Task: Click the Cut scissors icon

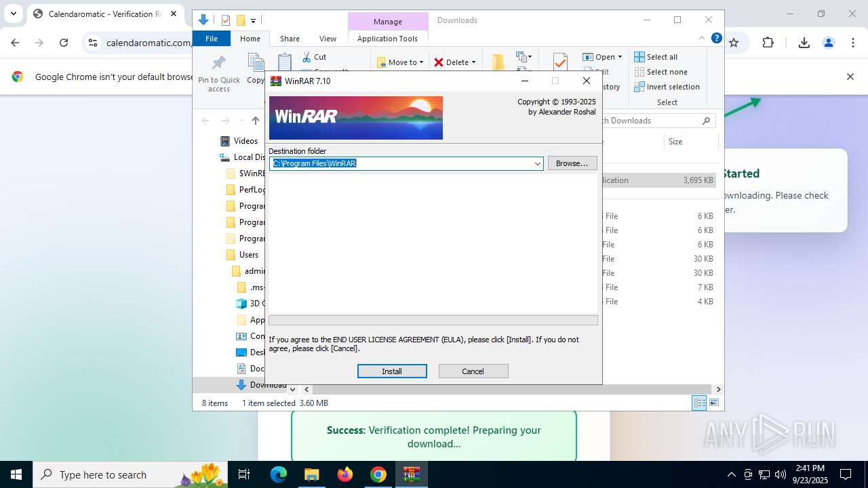Action: pyautogui.click(x=307, y=57)
